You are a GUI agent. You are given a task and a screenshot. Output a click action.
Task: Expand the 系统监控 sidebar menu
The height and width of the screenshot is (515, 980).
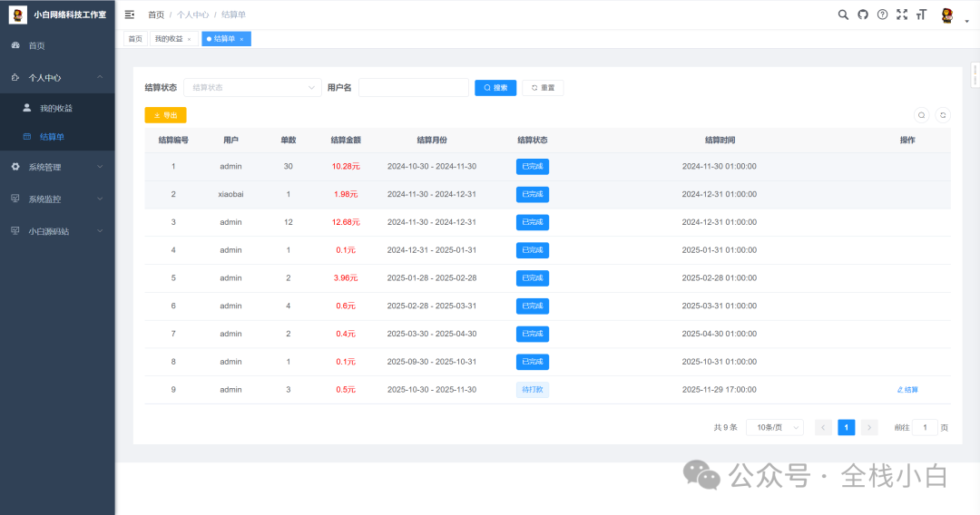click(58, 199)
